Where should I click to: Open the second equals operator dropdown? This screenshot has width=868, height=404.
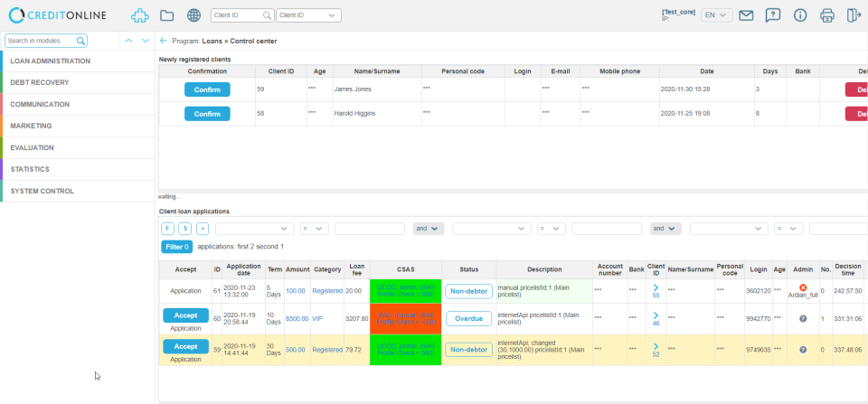552,229
